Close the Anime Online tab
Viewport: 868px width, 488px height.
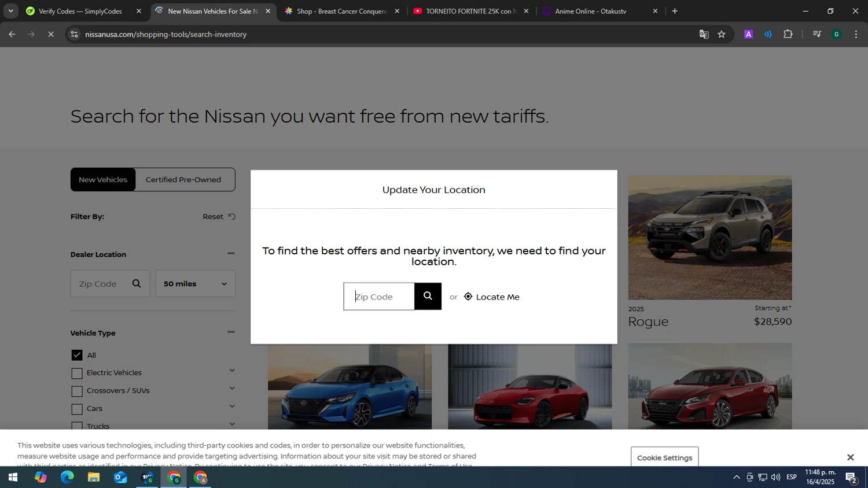pos(655,11)
